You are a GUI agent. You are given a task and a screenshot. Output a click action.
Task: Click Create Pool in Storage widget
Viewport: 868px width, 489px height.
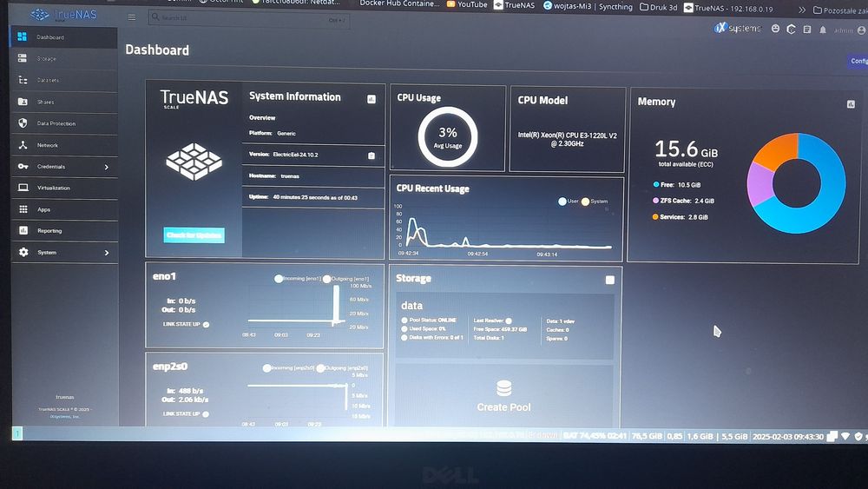click(x=503, y=407)
